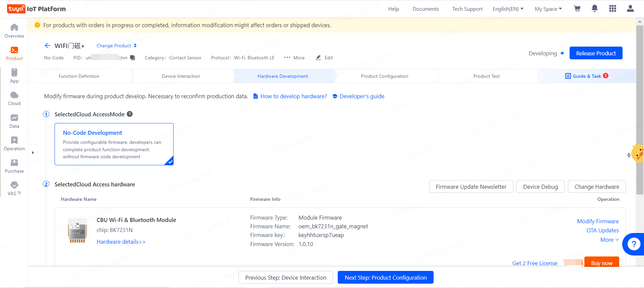Click the firmware key keyhhtuxrsp7ueap
The height and width of the screenshot is (288, 644).
pyautogui.click(x=321, y=235)
